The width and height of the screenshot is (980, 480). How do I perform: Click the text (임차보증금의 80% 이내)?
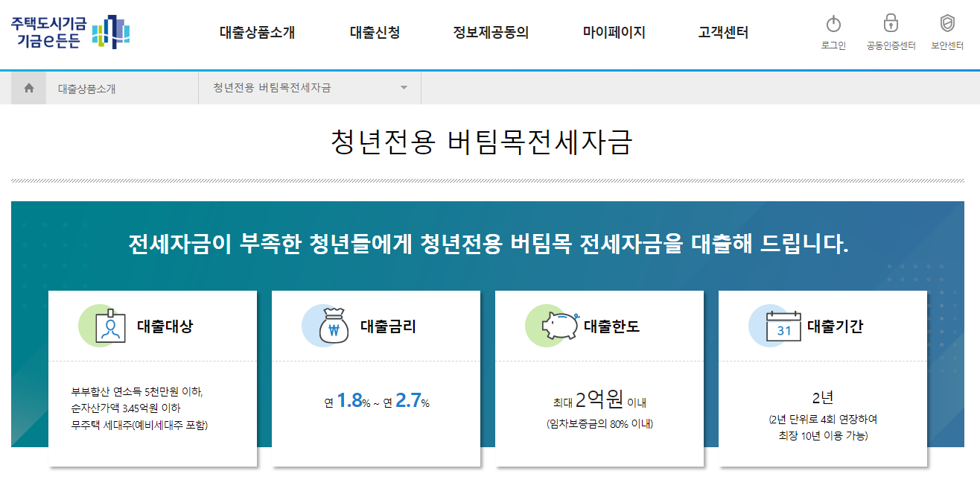(599, 424)
